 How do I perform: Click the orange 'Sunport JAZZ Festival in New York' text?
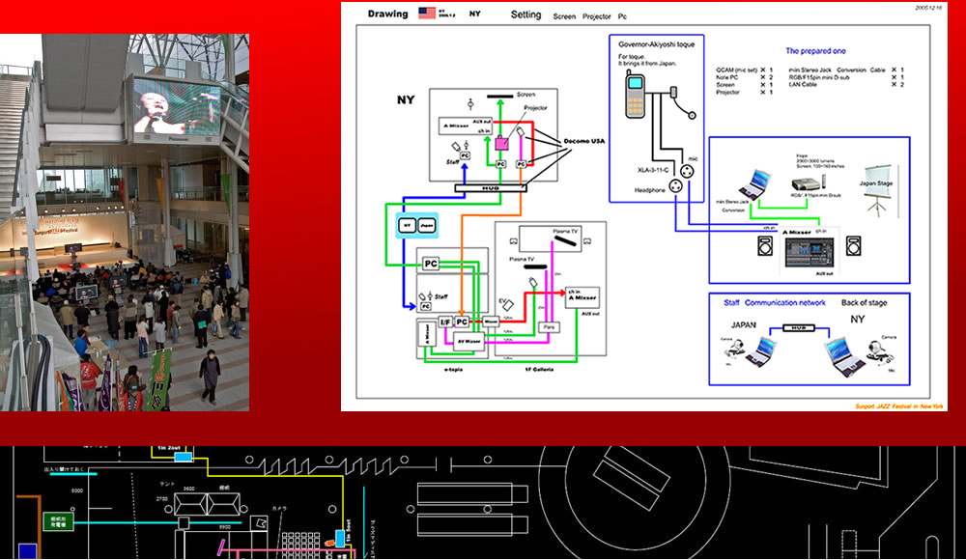pyautogui.click(x=898, y=406)
